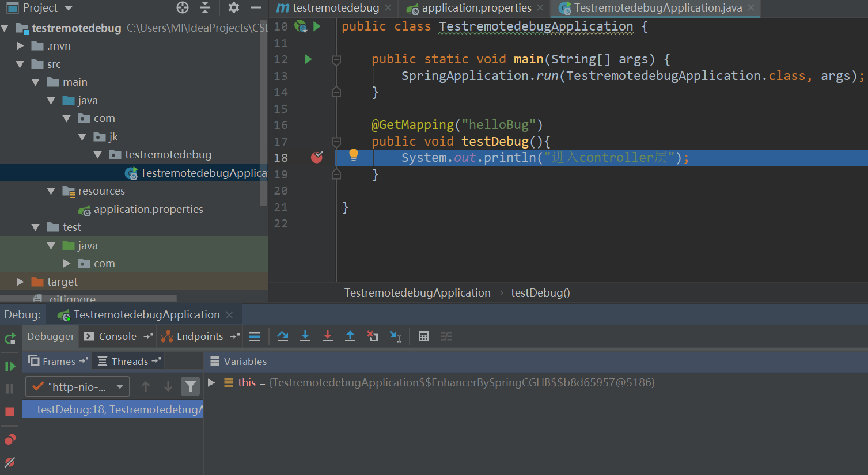Move to next frame with down arrow
The image size is (868, 475).
[x=168, y=386]
